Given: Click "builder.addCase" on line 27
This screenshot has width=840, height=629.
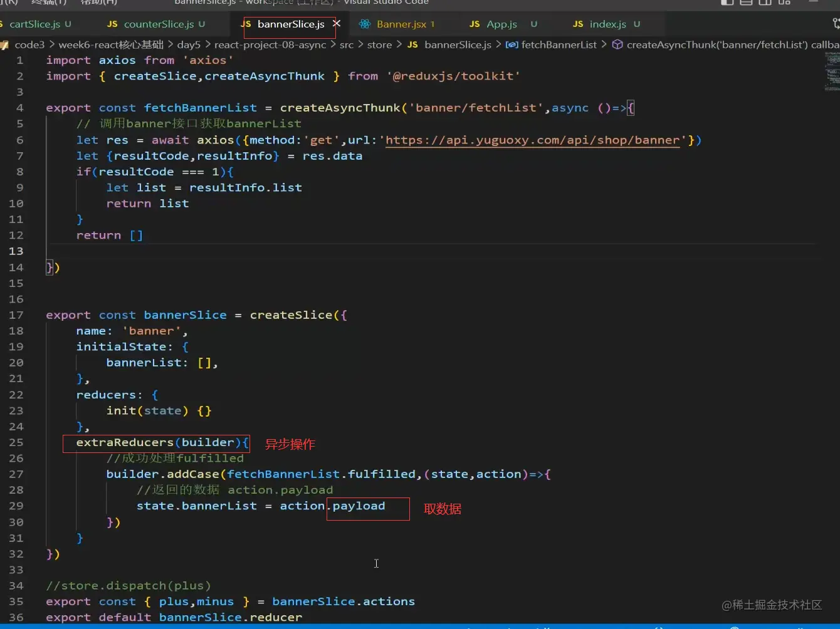Looking at the screenshot, I should (x=162, y=474).
